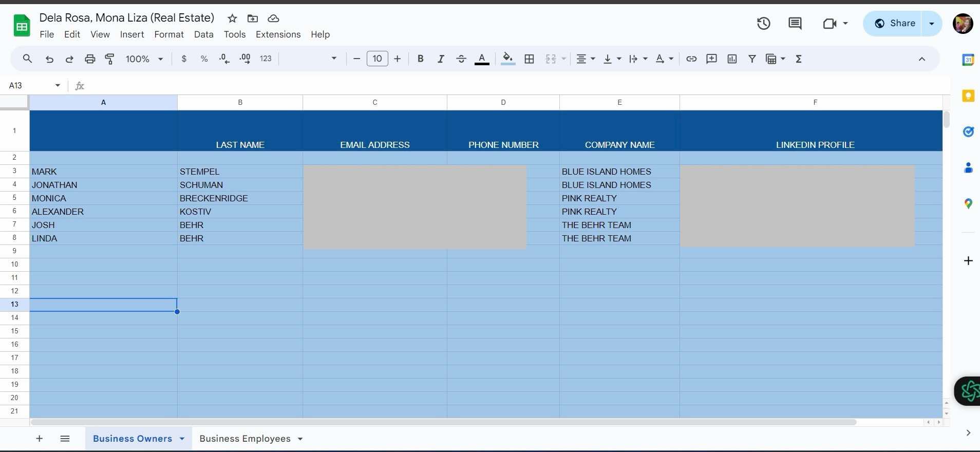Open the Data menu
The image size is (980, 452).
point(203,34)
